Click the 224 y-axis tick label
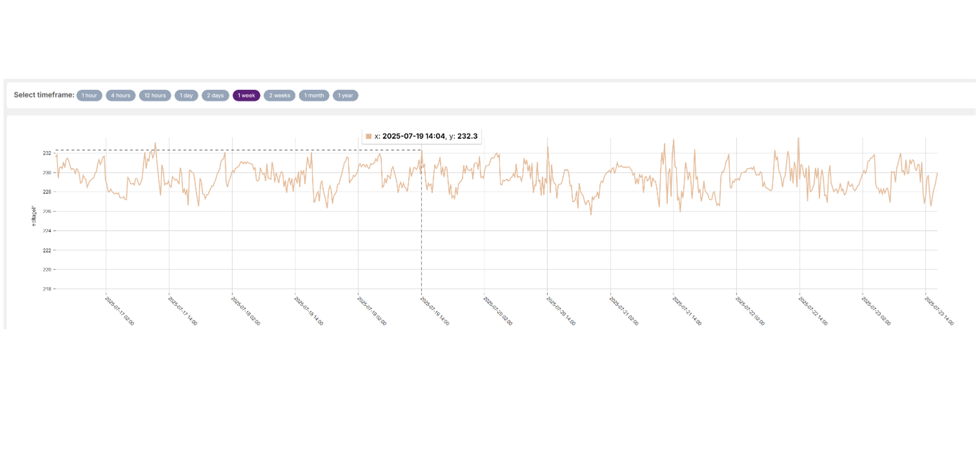 (x=47, y=231)
